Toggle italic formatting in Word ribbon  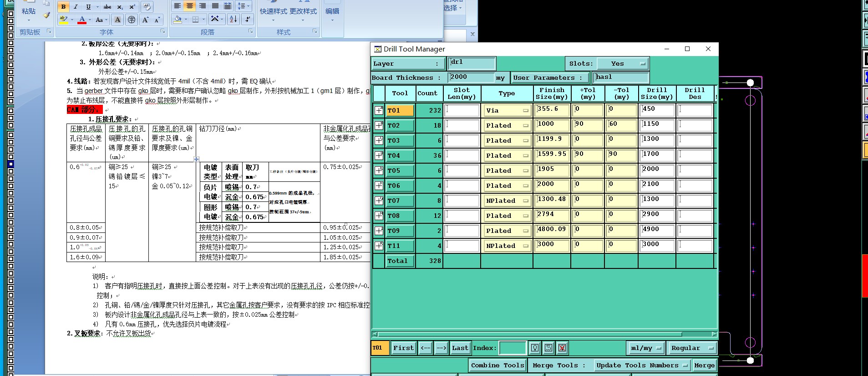click(x=76, y=6)
